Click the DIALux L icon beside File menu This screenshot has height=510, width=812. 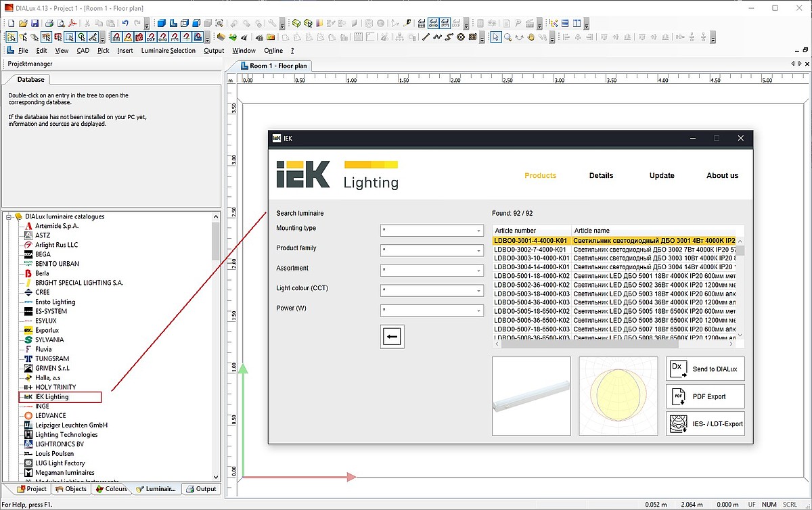click(x=10, y=50)
